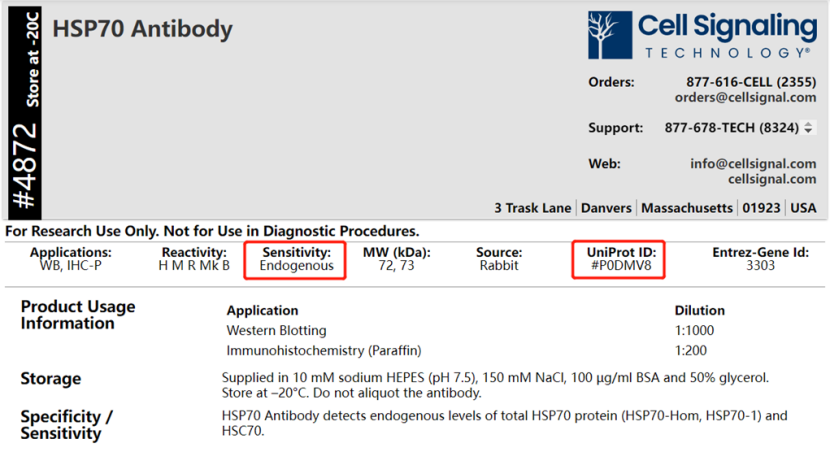Image resolution: width=831 pixels, height=453 pixels.
Task: Click the Cell Signaling tree logo icon
Action: (610, 36)
